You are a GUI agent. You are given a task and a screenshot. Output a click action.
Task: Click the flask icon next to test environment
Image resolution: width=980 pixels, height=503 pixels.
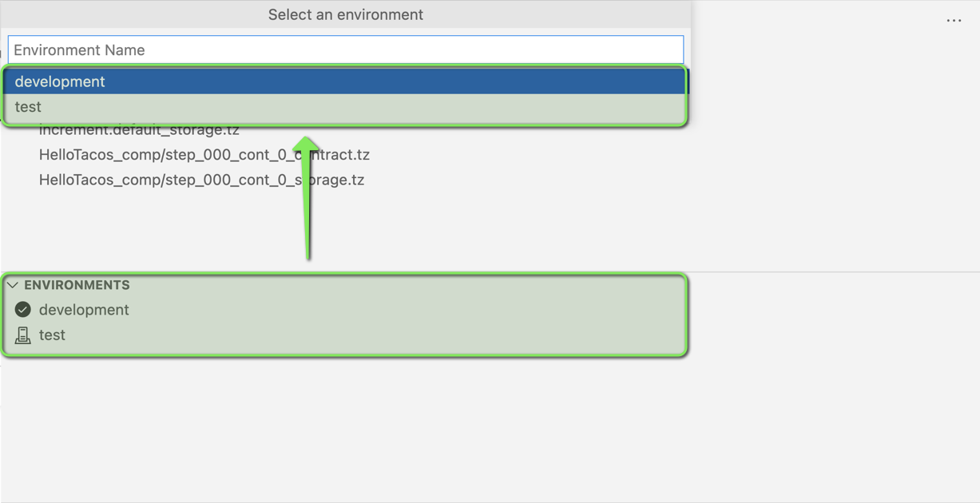[22, 335]
